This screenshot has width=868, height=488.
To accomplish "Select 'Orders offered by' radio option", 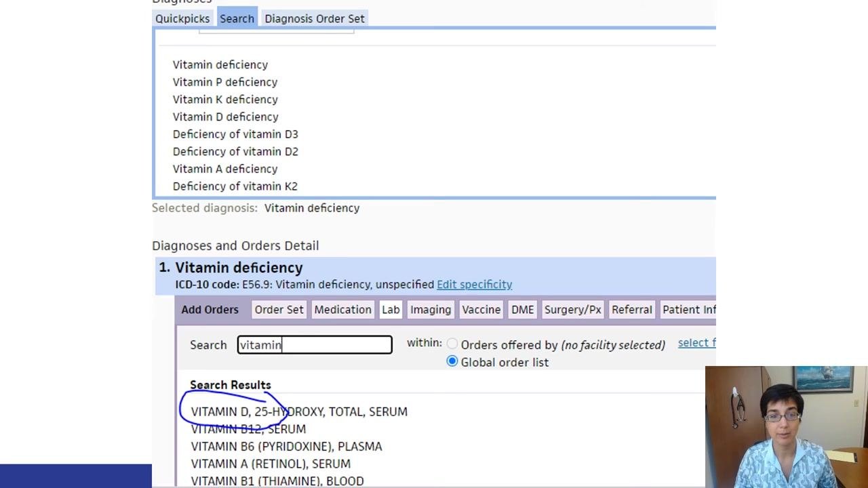I will 452,344.
